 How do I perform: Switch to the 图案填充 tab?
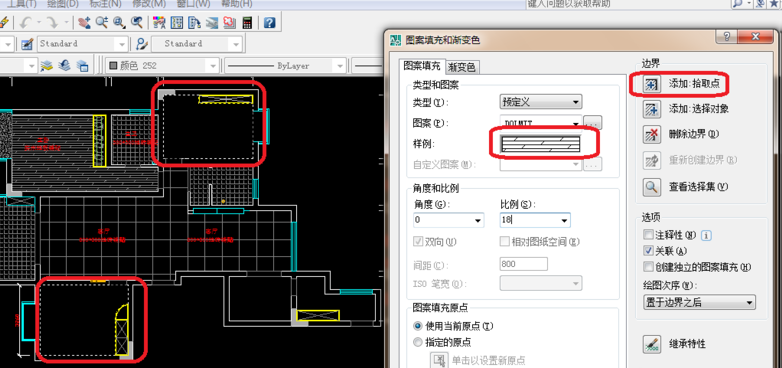point(422,66)
